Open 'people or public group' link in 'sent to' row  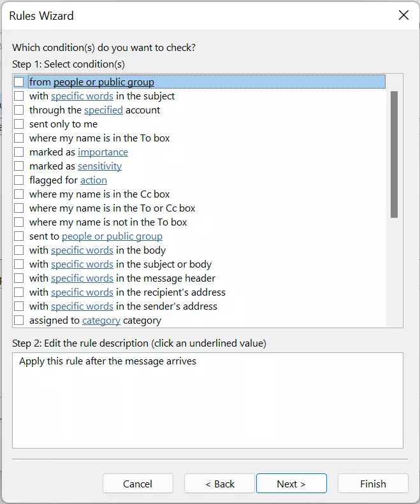point(112,236)
